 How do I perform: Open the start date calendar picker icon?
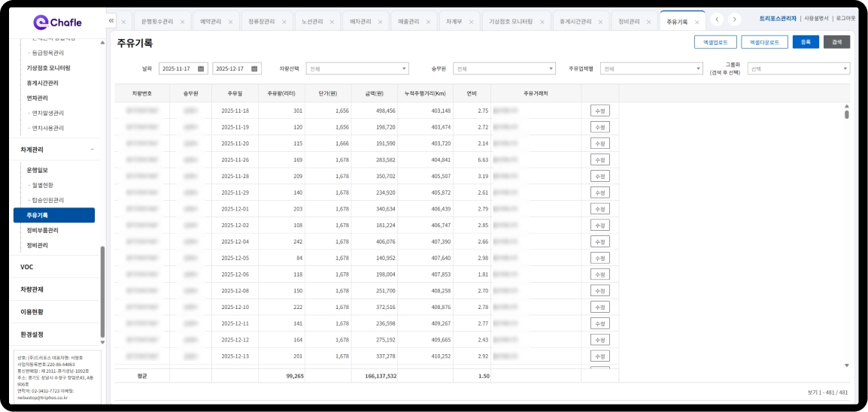201,68
